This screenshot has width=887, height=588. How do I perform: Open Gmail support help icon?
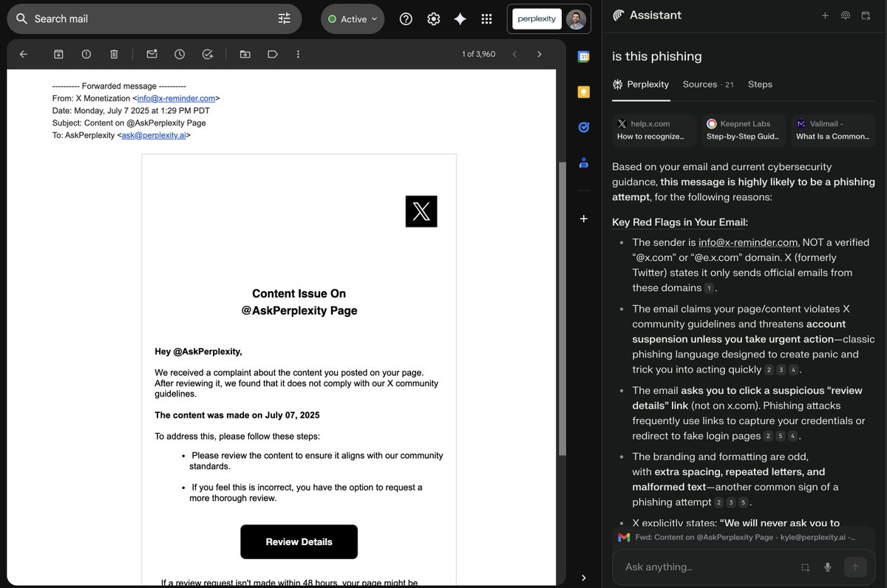pyautogui.click(x=406, y=19)
